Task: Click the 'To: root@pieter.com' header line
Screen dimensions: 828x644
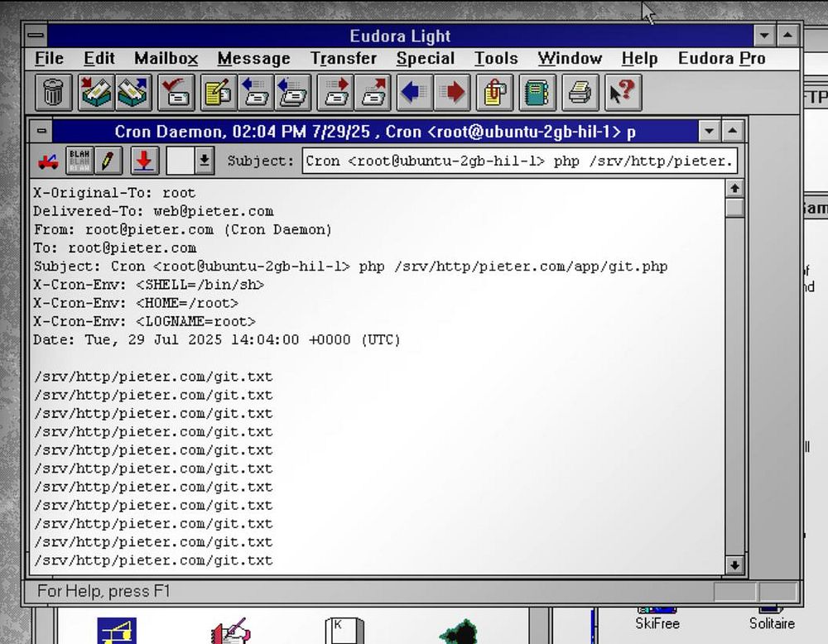Action: [x=114, y=248]
